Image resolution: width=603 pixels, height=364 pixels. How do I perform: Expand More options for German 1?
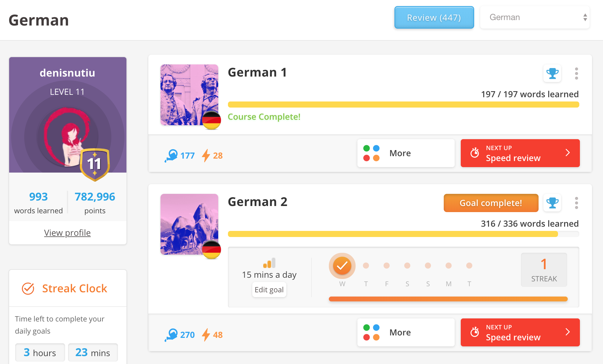tap(406, 153)
